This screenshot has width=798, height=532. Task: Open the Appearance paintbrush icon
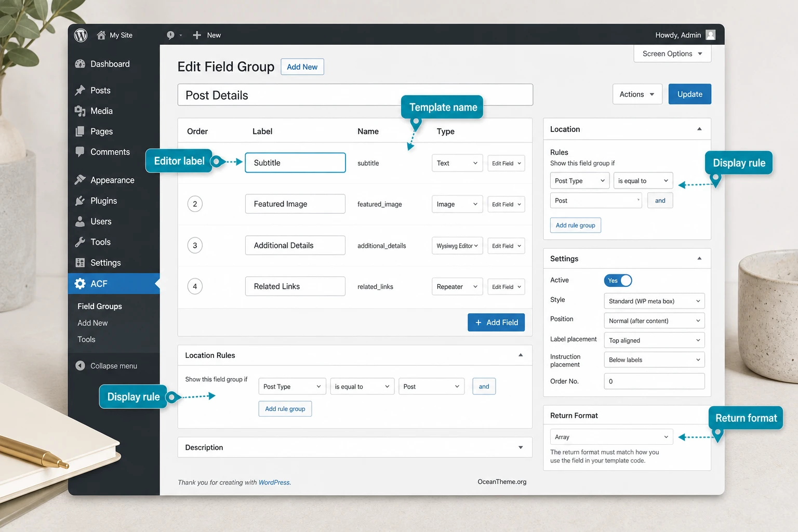coord(80,180)
